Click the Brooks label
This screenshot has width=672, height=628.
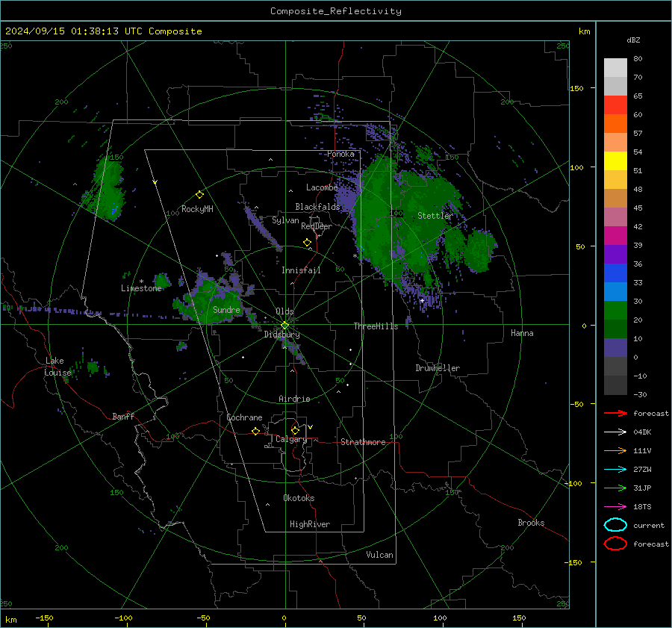click(531, 523)
